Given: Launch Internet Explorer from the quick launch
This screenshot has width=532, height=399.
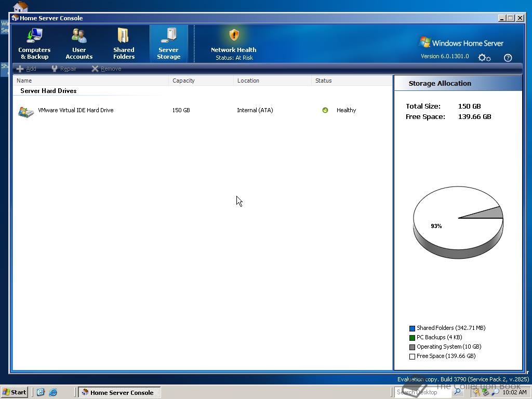Looking at the screenshot, I should (x=53, y=392).
